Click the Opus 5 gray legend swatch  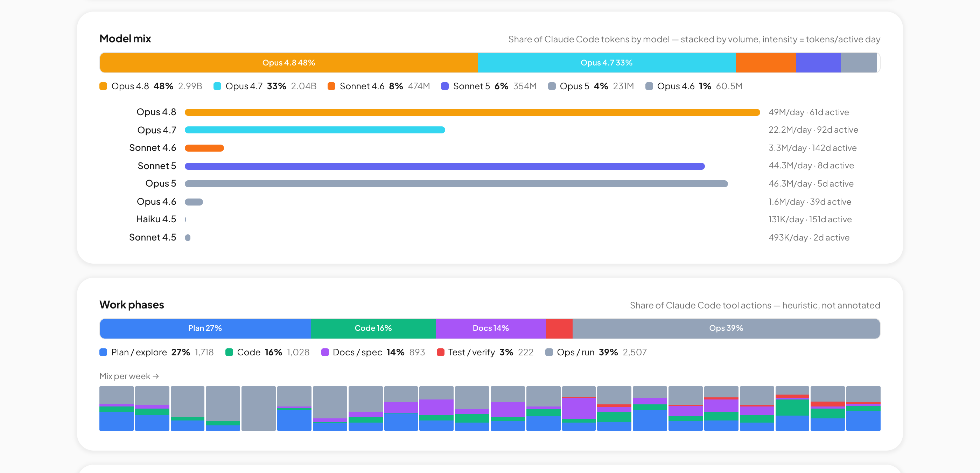click(552, 86)
